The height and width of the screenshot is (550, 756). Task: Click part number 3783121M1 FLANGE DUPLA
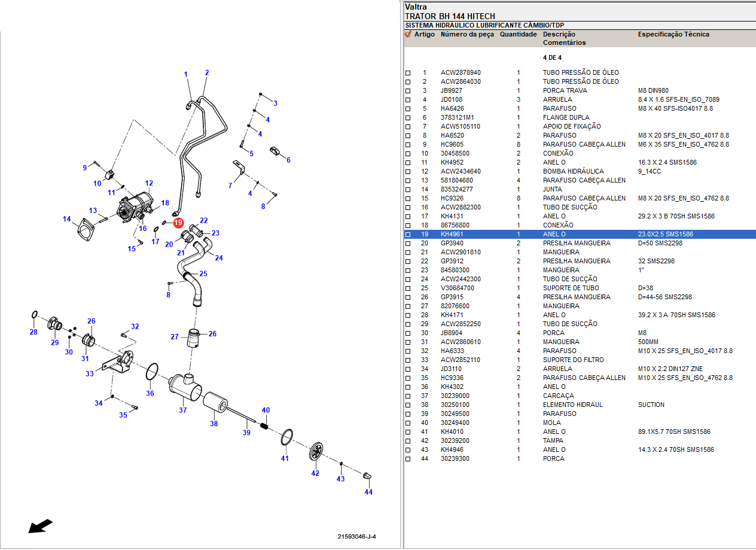point(457,118)
